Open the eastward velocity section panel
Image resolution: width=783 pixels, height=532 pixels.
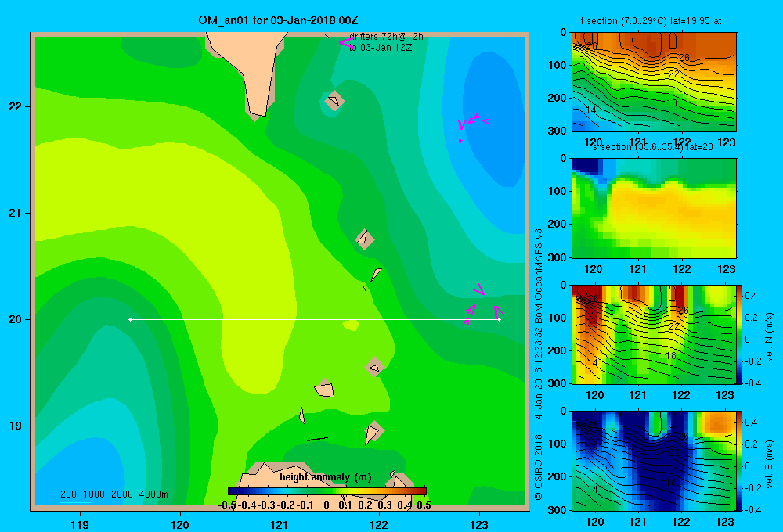[x=654, y=461]
